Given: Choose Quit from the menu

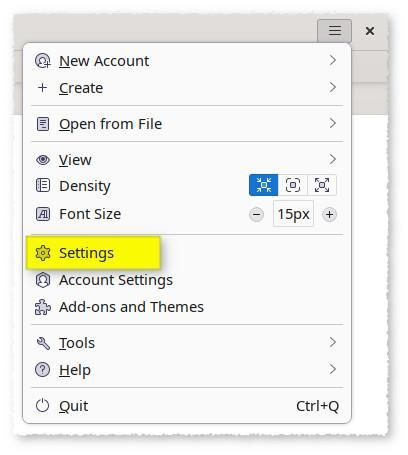Looking at the screenshot, I should (x=187, y=406).
